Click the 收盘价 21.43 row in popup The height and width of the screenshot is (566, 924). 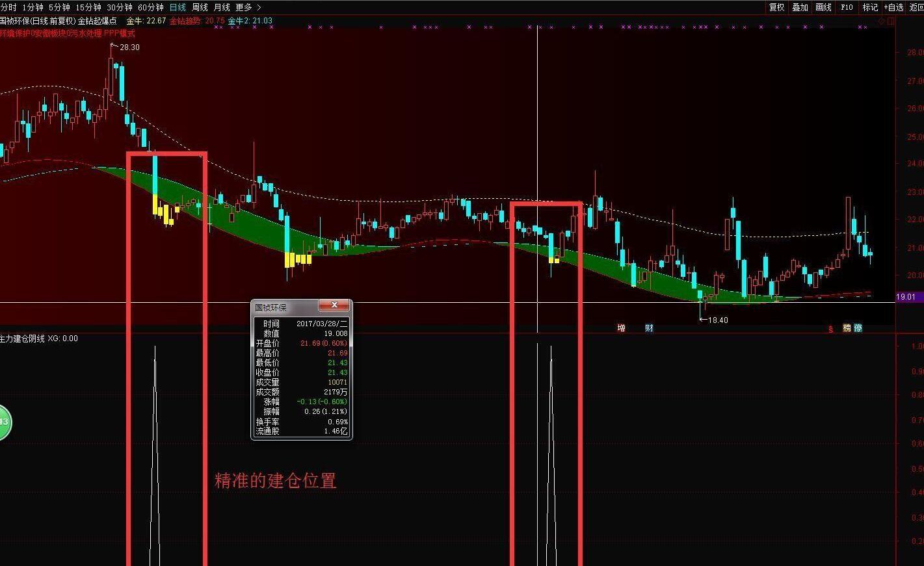[302, 372]
